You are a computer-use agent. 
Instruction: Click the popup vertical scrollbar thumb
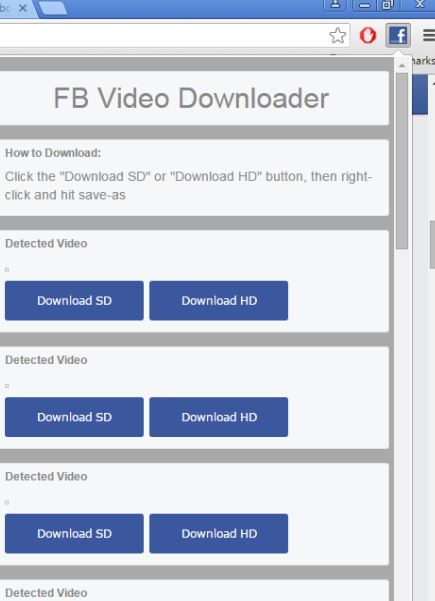click(x=402, y=161)
